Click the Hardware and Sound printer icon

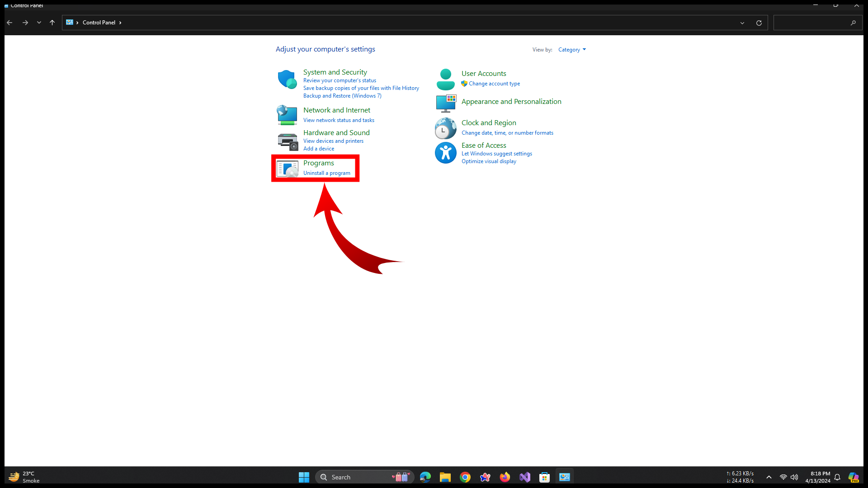coord(287,141)
